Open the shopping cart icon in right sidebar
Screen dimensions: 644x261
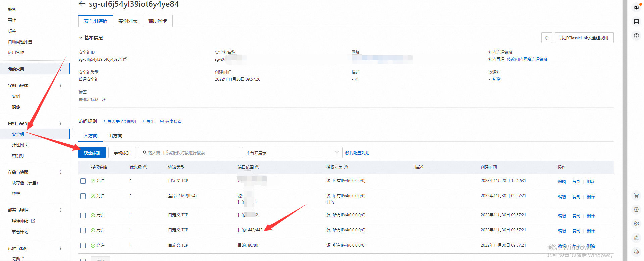(x=636, y=195)
